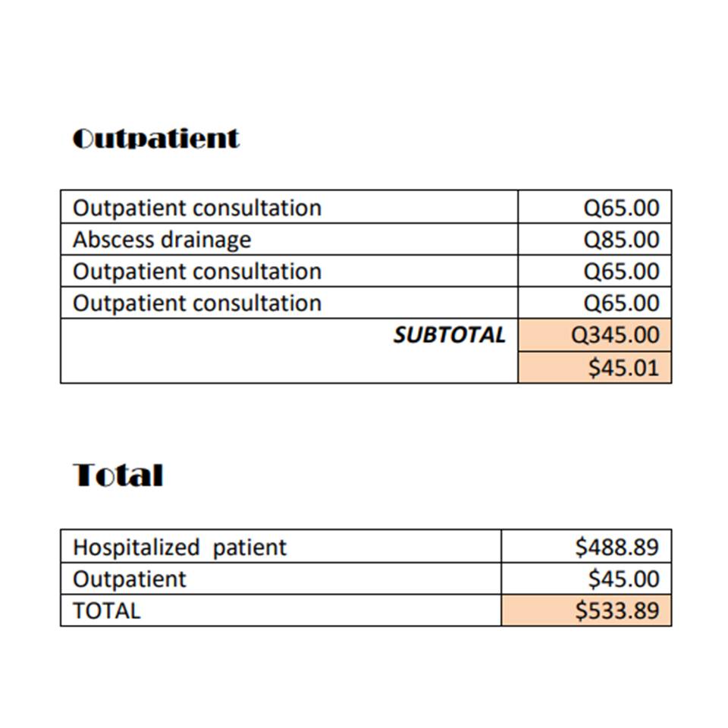Image resolution: width=728 pixels, height=728 pixels.
Task: Select the SUBTOTAL label
Action: coord(449,334)
